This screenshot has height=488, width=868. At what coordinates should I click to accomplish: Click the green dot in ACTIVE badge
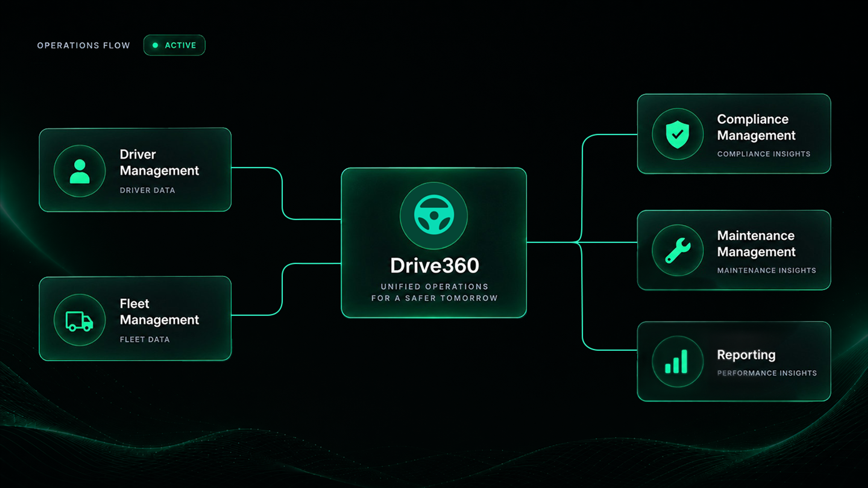[155, 45]
